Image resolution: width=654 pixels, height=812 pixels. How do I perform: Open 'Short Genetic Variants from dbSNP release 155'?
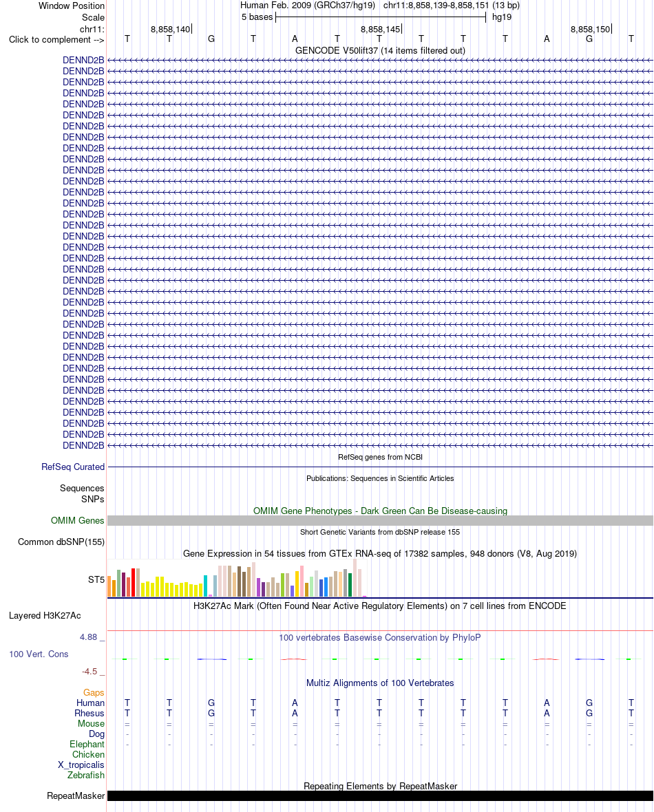[380, 533]
